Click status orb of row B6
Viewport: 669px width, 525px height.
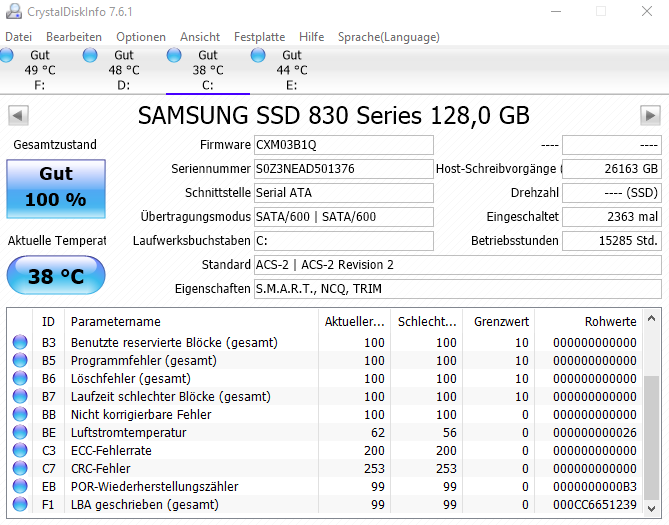click(x=20, y=378)
